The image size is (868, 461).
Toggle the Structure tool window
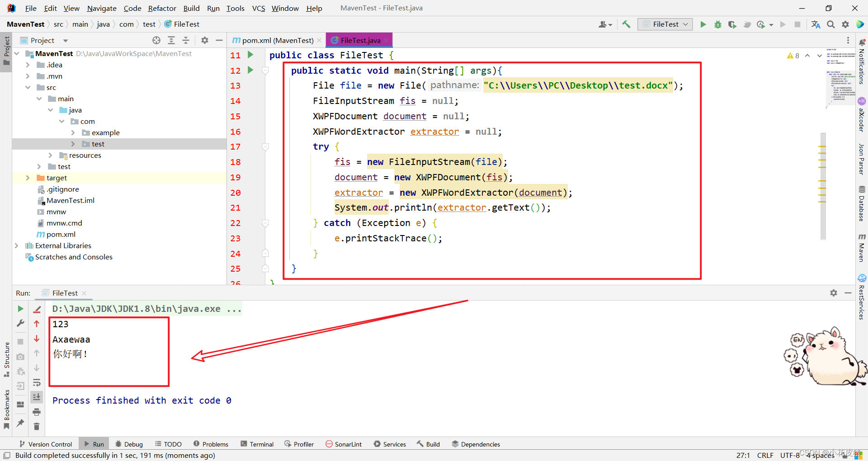(x=6, y=359)
